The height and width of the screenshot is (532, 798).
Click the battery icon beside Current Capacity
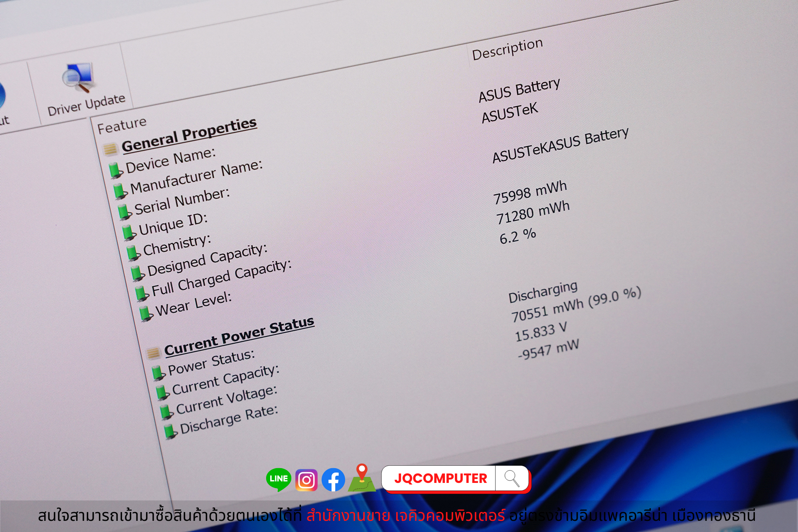tap(162, 393)
